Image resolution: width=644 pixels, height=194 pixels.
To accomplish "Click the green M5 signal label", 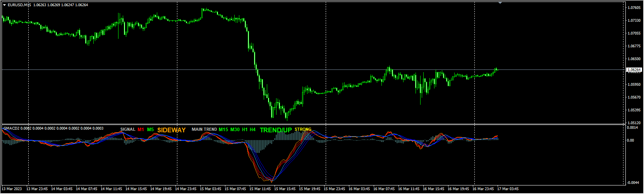I will click(x=150, y=130).
